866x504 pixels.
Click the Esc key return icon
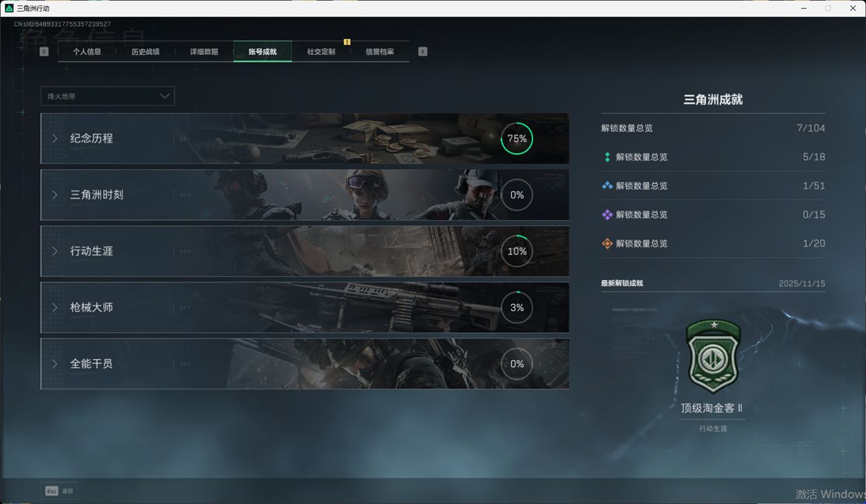click(52, 491)
